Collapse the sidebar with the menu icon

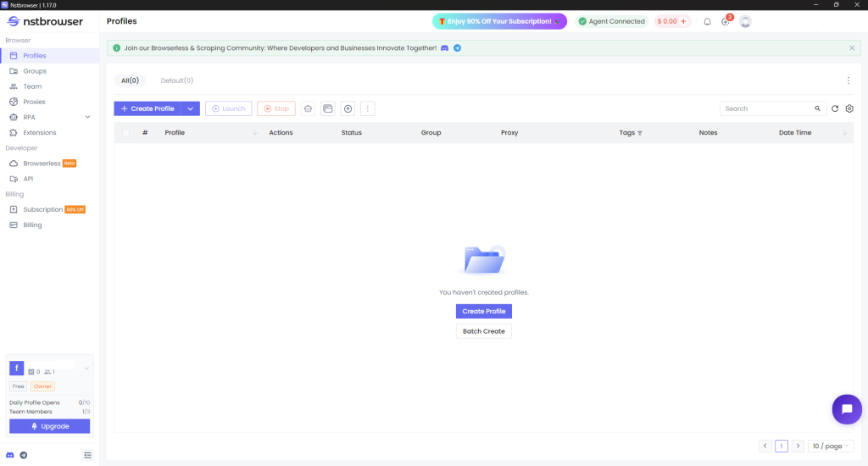click(87, 455)
